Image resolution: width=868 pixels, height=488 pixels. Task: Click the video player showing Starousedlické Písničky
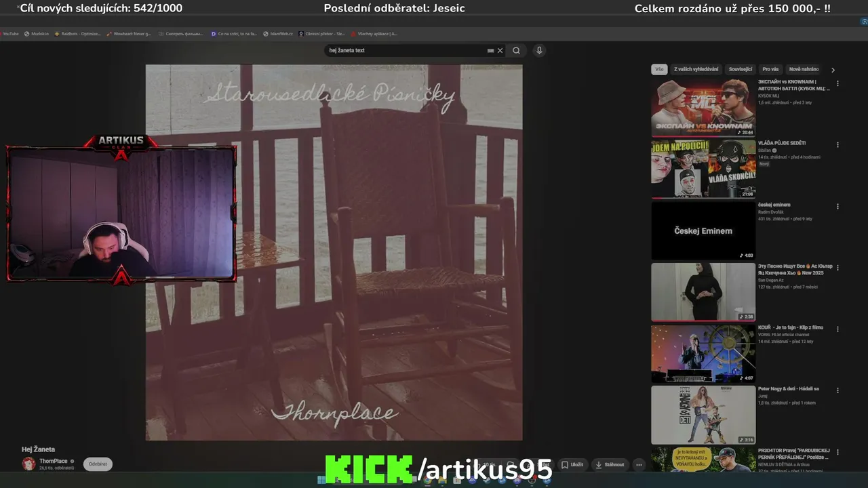point(334,252)
